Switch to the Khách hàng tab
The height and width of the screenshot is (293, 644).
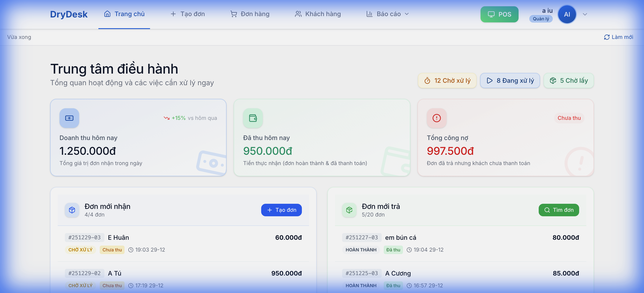point(318,14)
